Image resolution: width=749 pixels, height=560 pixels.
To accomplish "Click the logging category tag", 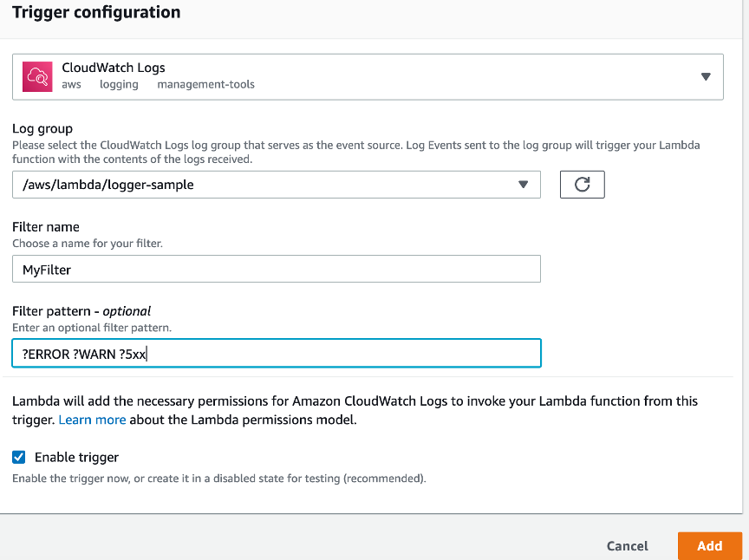I will pos(119,84).
